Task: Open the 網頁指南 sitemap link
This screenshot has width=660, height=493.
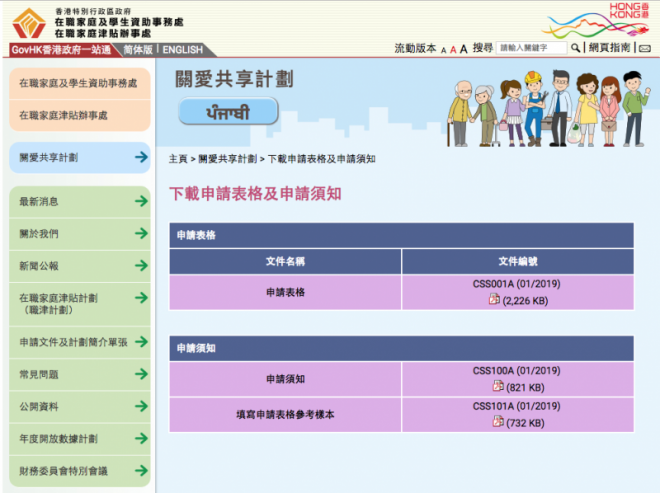Action: [x=610, y=48]
